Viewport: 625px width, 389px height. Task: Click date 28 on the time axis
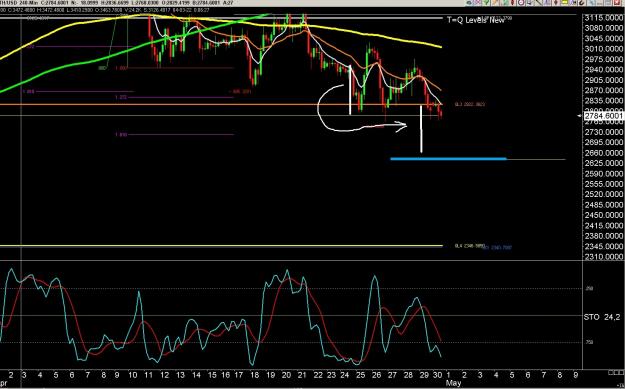click(x=408, y=375)
